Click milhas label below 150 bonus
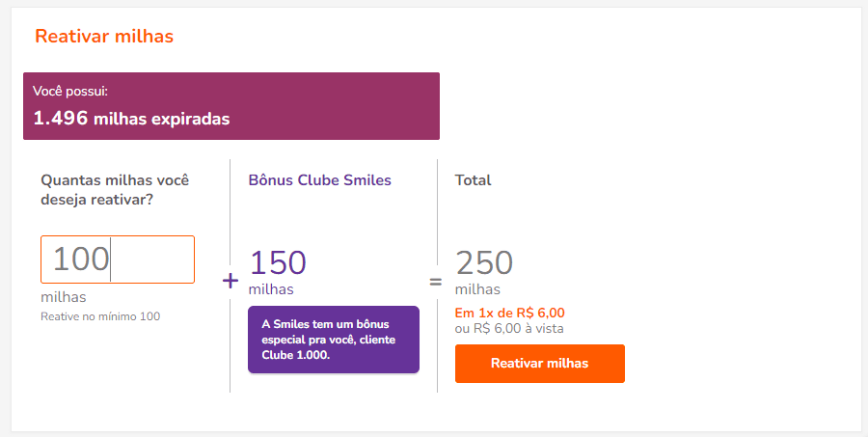868x437 pixels. 271,289
